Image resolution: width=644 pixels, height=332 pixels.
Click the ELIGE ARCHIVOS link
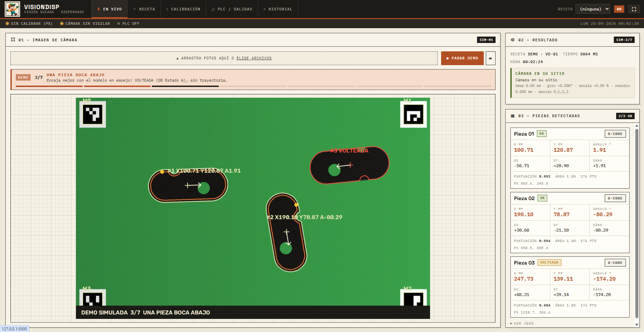click(x=254, y=58)
